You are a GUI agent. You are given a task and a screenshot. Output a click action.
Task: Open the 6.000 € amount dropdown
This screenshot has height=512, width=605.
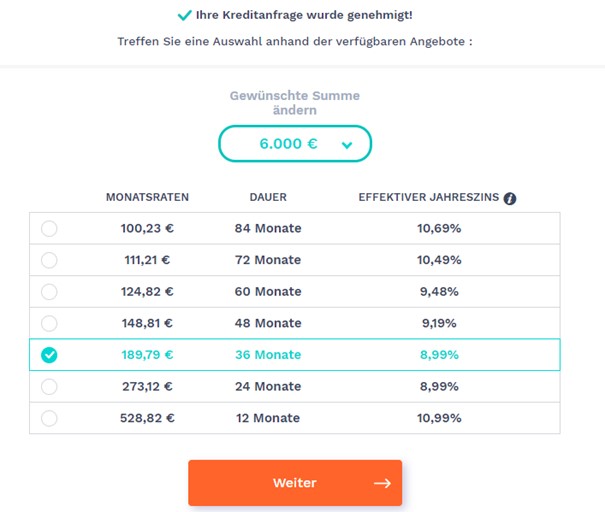295,144
